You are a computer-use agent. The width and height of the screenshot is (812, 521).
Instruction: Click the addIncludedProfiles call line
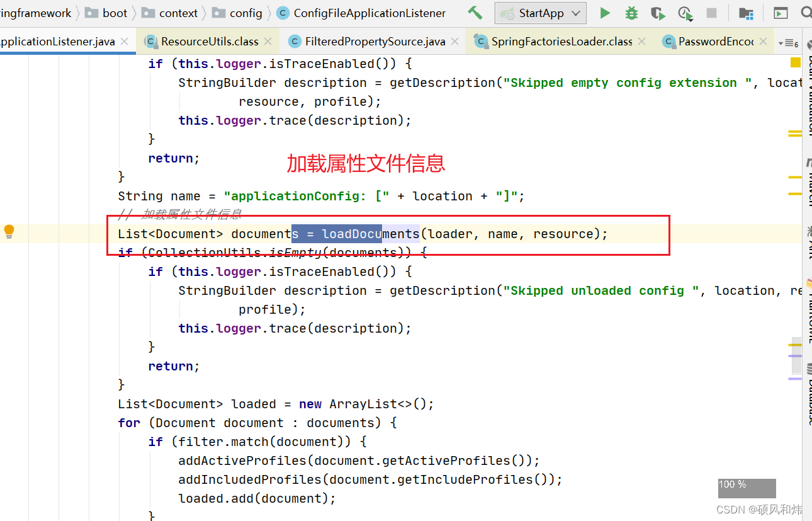370,479
